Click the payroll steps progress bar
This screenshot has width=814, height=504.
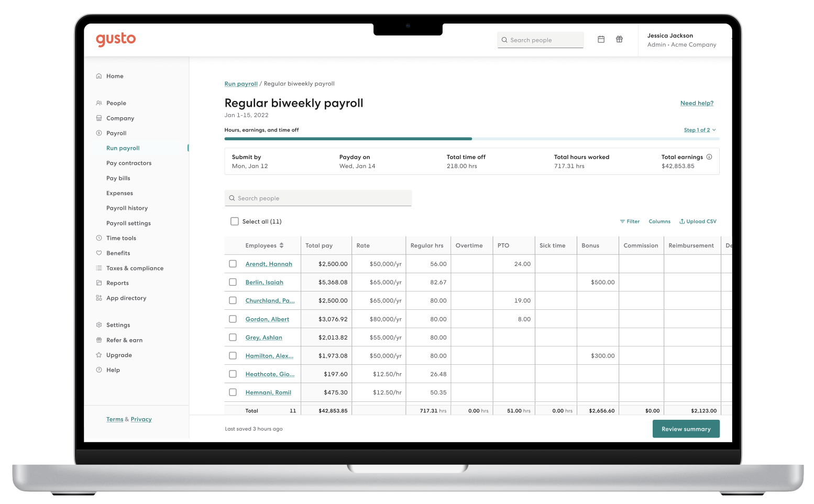pyautogui.click(x=471, y=139)
